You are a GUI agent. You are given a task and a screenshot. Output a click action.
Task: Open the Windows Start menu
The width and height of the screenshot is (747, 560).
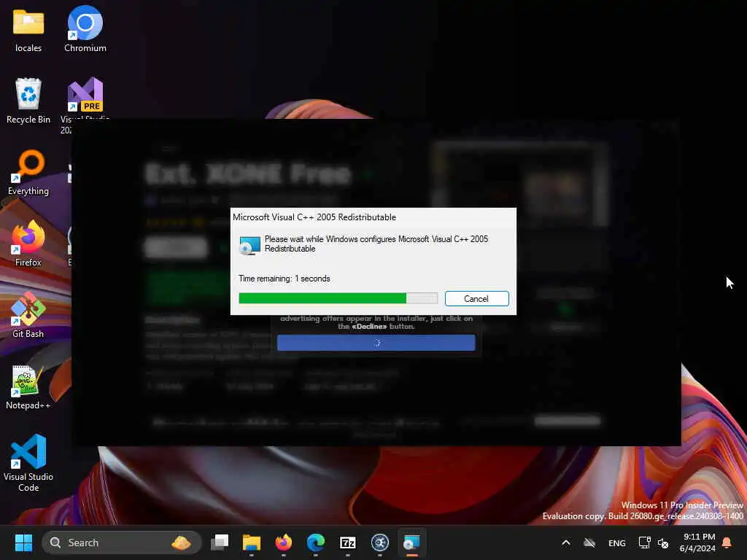[x=23, y=542]
